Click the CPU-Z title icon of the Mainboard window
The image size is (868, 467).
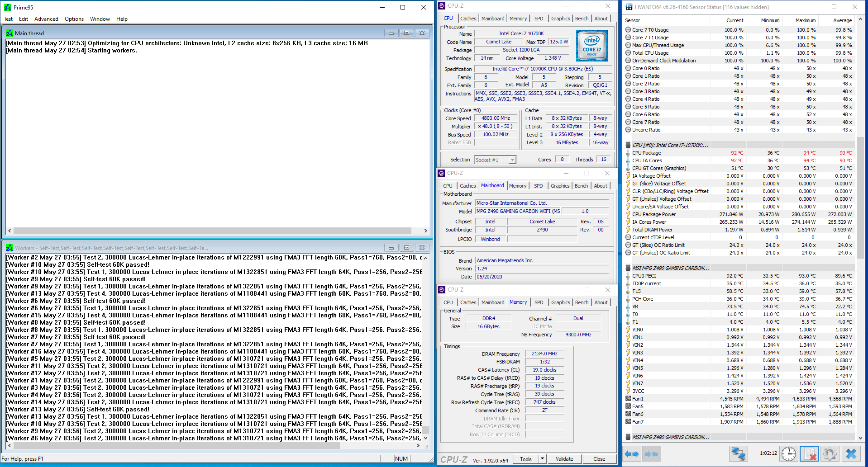click(441, 173)
